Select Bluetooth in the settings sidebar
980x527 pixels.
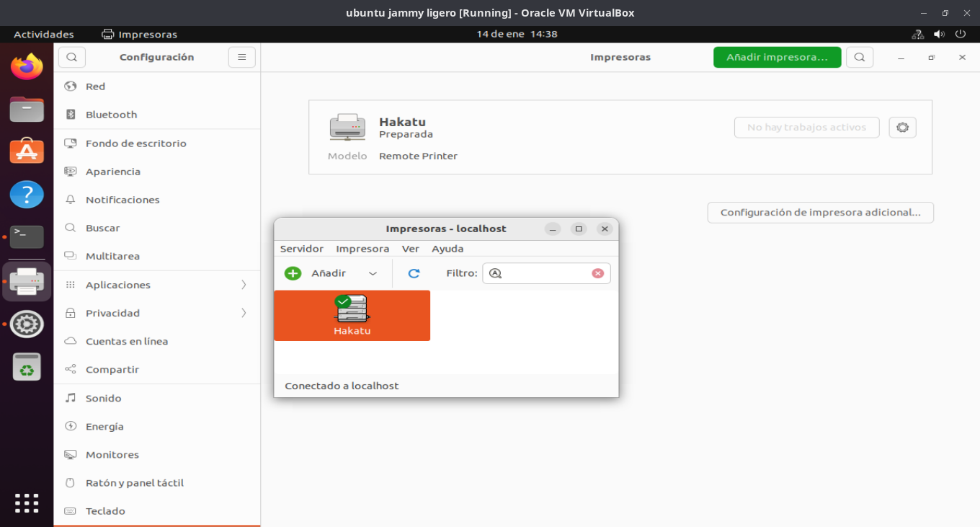111,115
